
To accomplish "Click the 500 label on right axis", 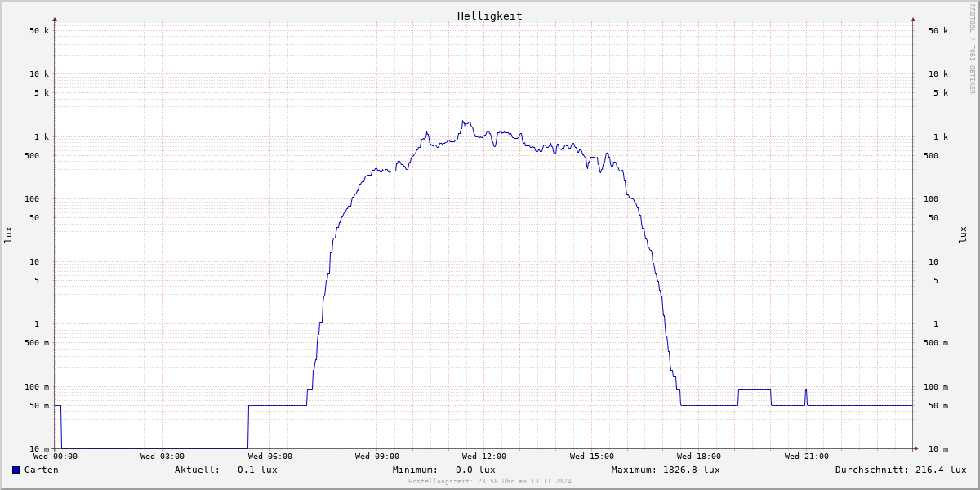I will [x=931, y=156].
